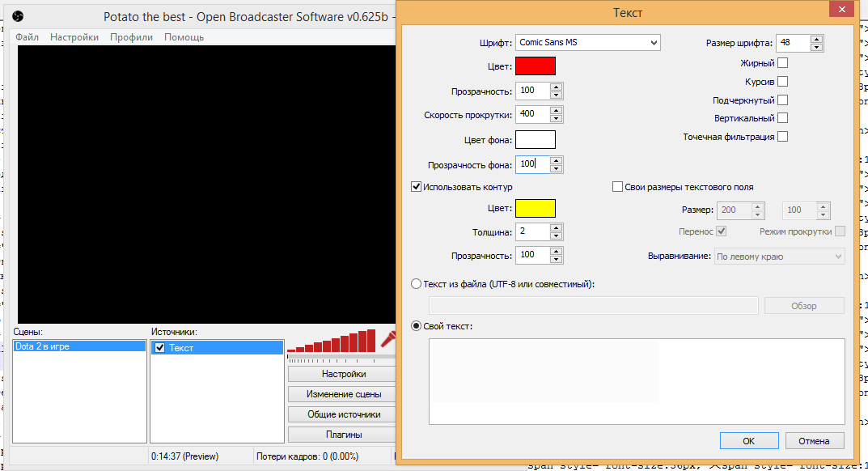868x471 pixels.
Task: Open the Помощь menu
Action: click(x=184, y=37)
